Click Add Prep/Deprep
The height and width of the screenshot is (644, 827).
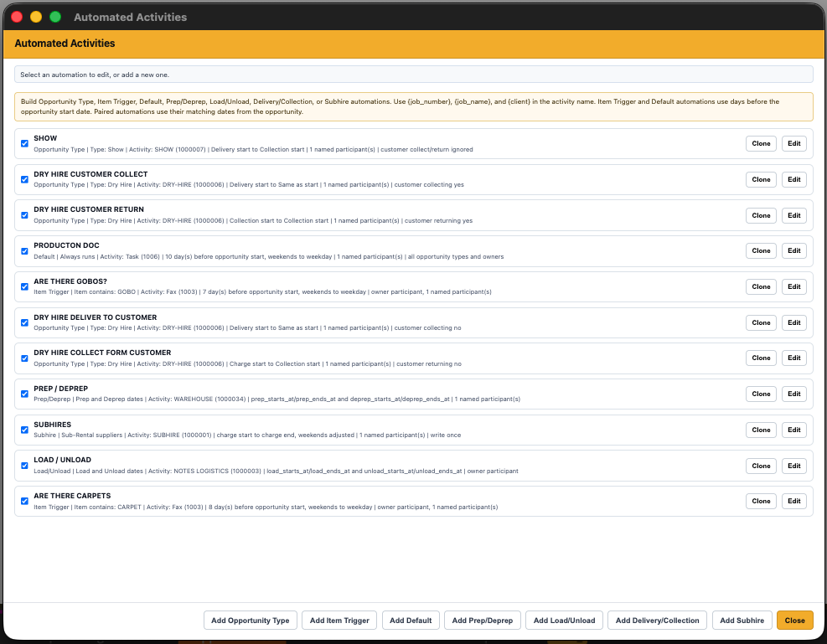(x=483, y=620)
